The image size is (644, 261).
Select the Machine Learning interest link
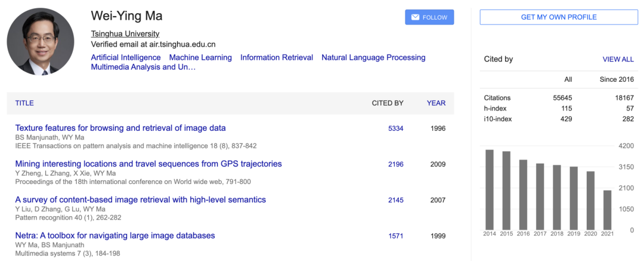click(200, 57)
